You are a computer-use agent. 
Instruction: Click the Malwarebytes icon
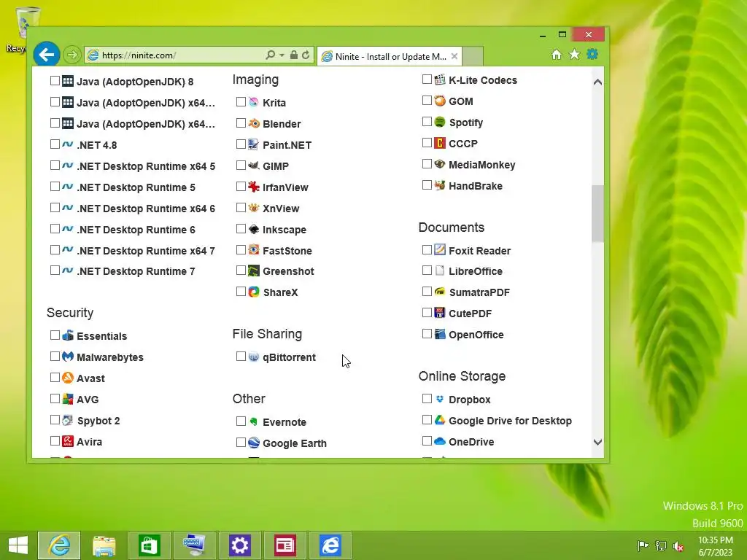coord(68,357)
